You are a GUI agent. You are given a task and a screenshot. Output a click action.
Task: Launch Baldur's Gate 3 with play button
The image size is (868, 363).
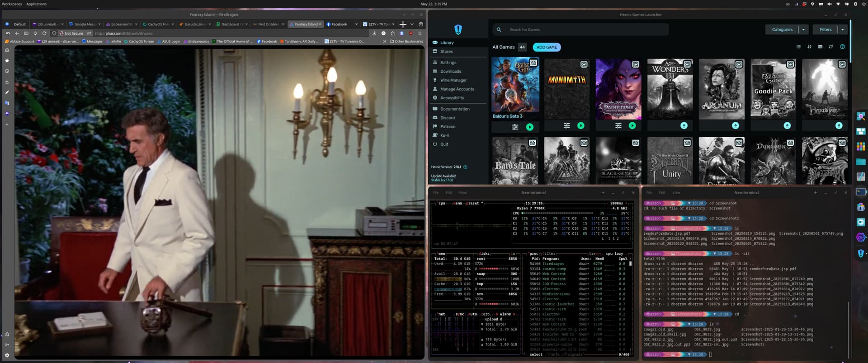click(x=530, y=127)
